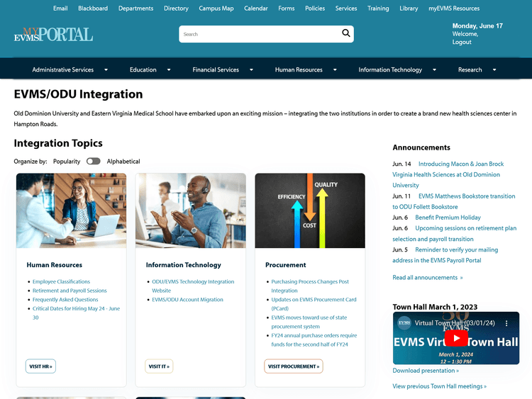Click the Human Resources card heading
532x399 pixels.
(x=55, y=265)
